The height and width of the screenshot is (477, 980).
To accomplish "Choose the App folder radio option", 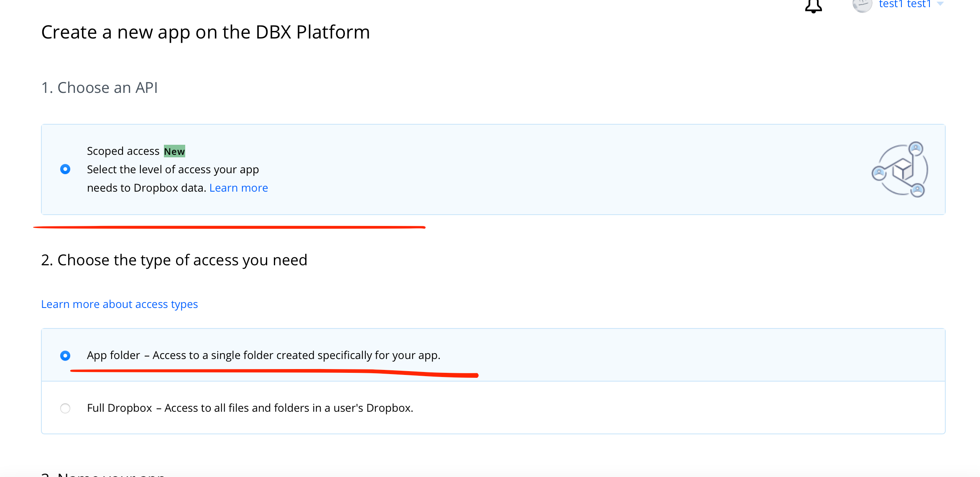I will [x=65, y=355].
